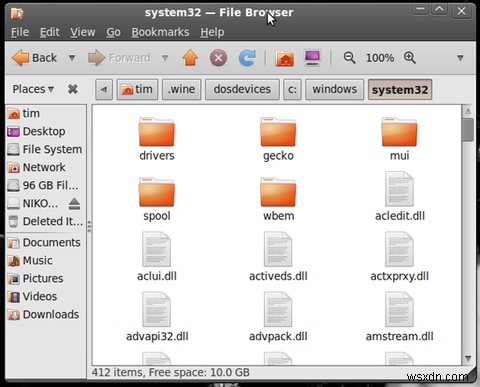Select the drivers folder icon
This screenshot has height=387, width=480.
[x=156, y=132]
